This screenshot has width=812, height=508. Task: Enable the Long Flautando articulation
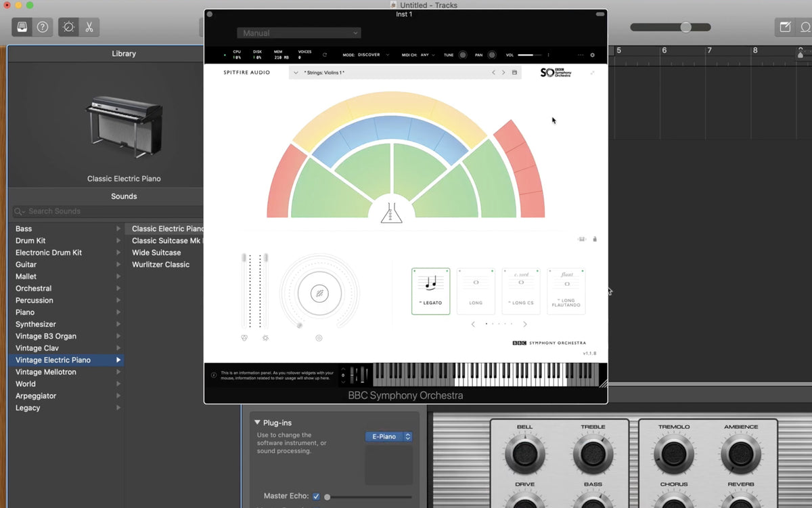[566, 291]
